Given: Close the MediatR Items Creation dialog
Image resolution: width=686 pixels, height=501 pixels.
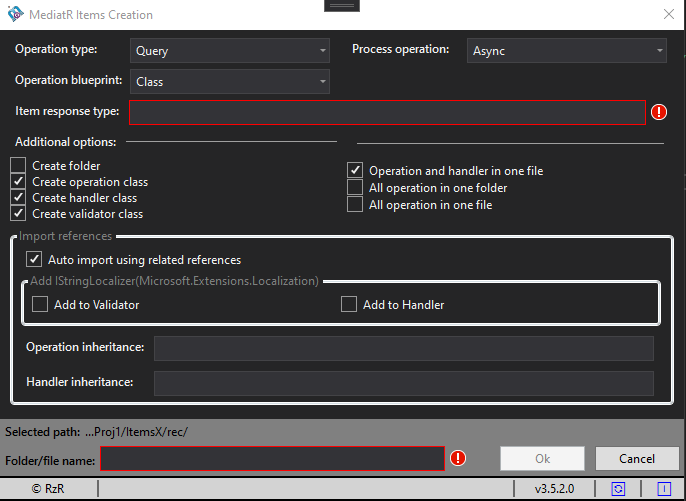Looking at the screenshot, I should [668, 14].
